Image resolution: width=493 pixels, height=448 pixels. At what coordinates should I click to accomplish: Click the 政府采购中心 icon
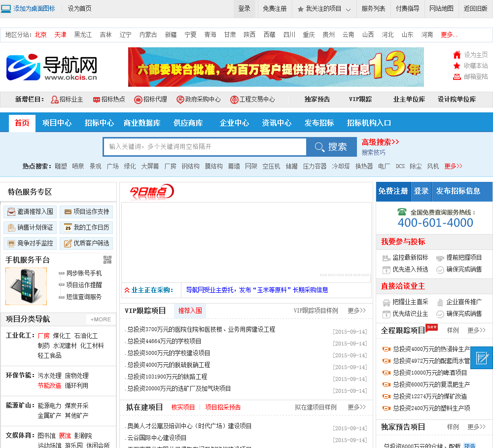(180, 100)
